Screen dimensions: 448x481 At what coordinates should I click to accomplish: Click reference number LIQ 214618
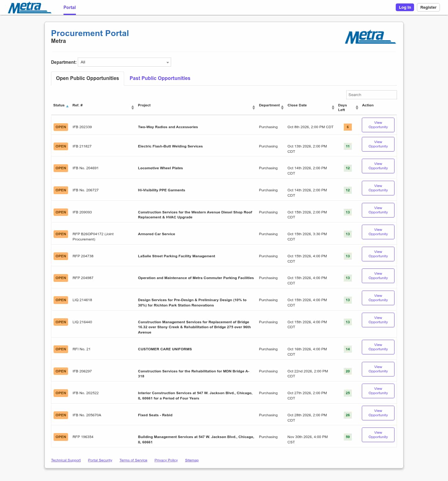point(82,300)
